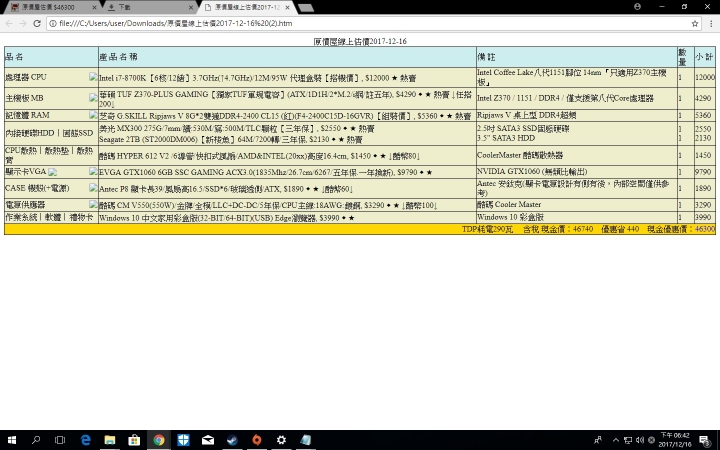Open a new browser tab
This screenshot has width=720, height=450.
coord(306,7)
